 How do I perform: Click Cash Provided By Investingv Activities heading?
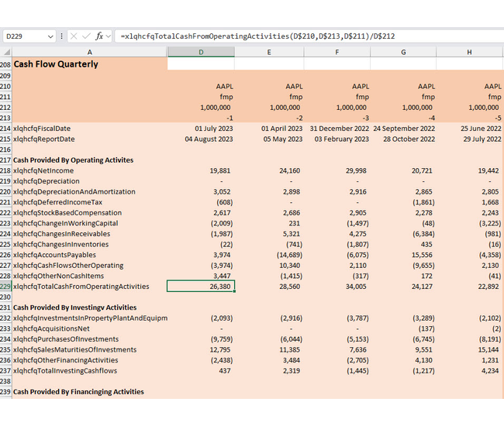click(x=90, y=307)
